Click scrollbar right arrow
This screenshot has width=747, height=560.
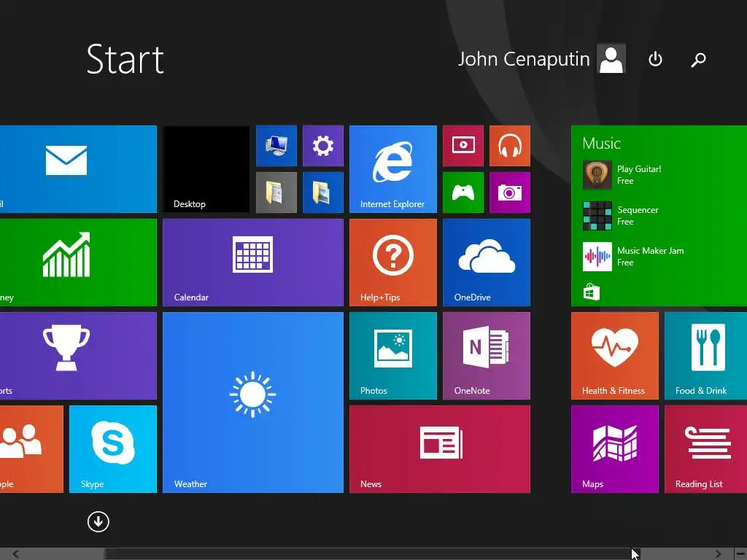(719, 554)
